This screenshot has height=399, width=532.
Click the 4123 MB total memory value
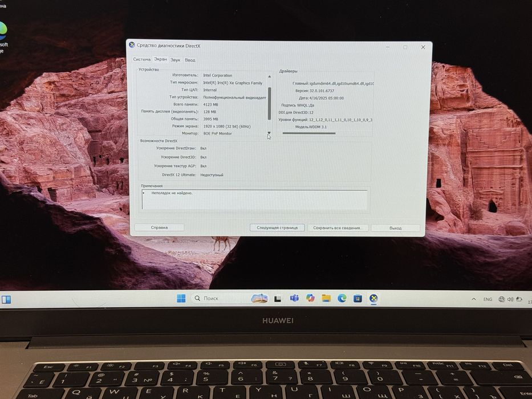[210, 104]
